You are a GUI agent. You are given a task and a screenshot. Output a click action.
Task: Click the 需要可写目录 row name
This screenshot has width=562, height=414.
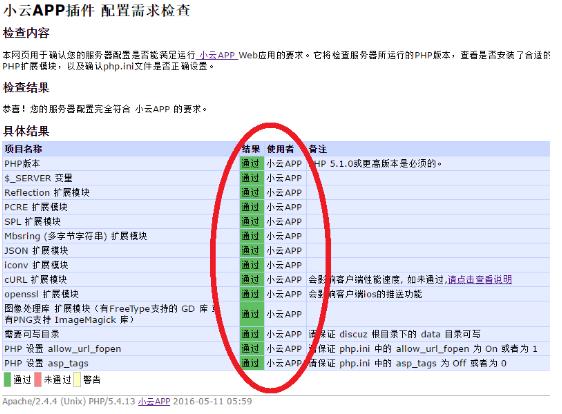[x=32, y=334]
